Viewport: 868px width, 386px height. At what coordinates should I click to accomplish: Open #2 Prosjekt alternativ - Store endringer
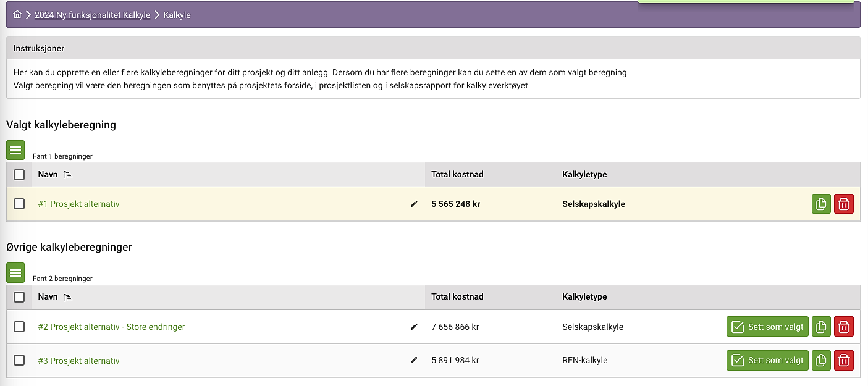click(x=111, y=327)
